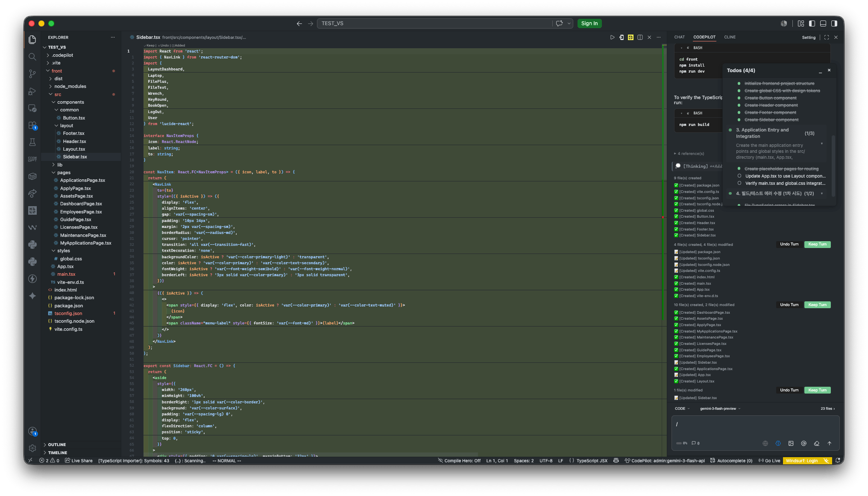Maximize the CodePilot panel with the fullscreen icon
Screen dimensions: 868x496
827,38
